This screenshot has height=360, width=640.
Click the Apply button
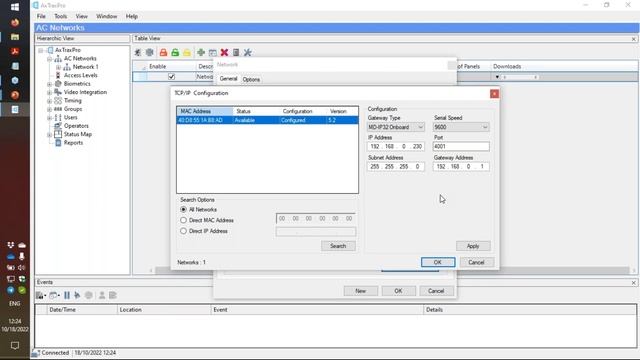(473, 246)
